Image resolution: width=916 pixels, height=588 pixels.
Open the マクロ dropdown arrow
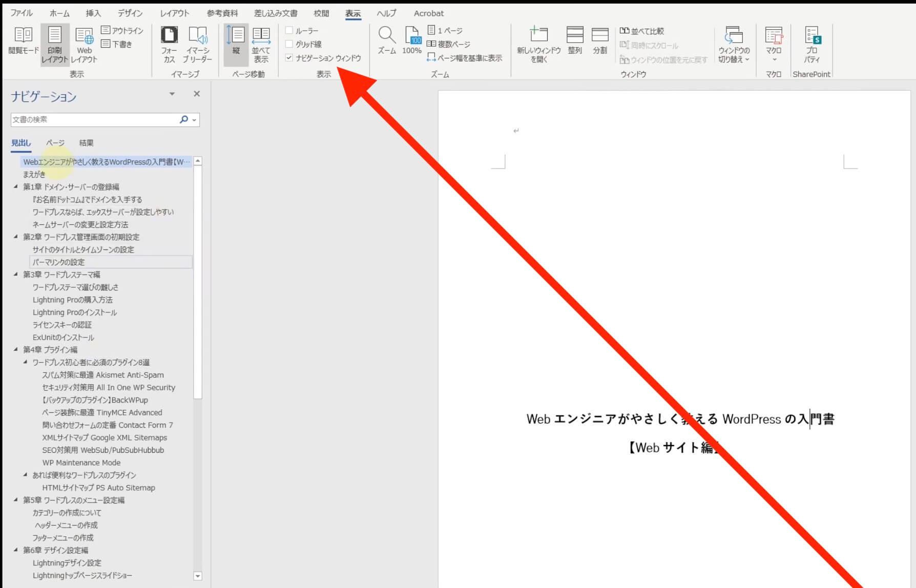(x=774, y=60)
